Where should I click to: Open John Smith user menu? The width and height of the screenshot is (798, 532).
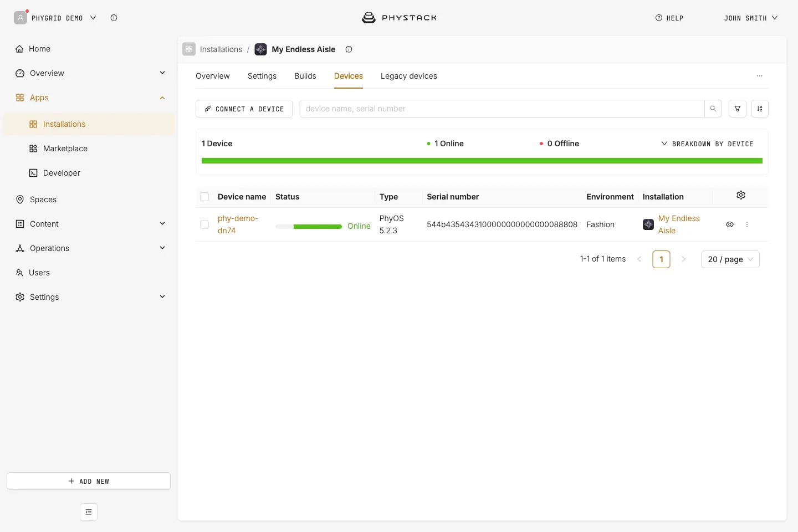click(751, 18)
